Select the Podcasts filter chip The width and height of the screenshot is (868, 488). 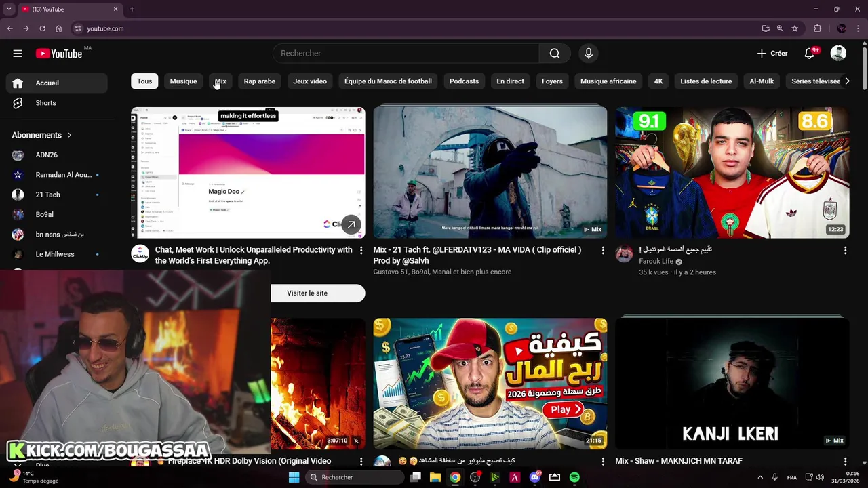[x=464, y=81]
